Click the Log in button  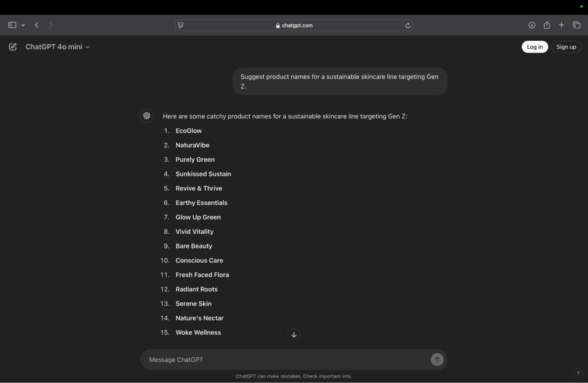(x=534, y=46)
